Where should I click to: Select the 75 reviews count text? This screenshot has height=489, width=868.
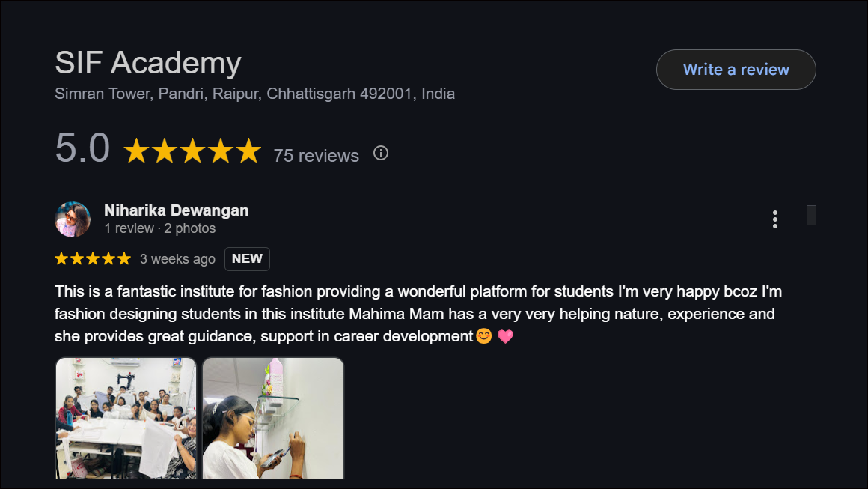(x=316, y=156)
